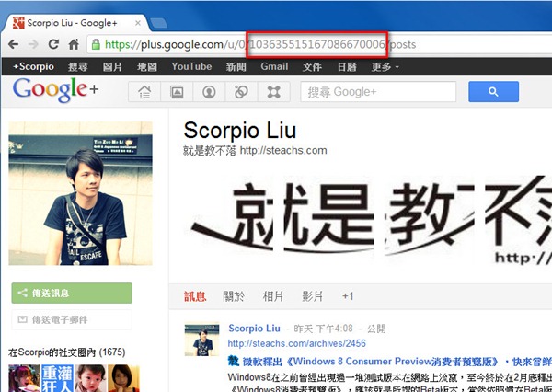552x392 pixels.
Task: Open 文件 in the Google bar
Action: pos(312,66)
